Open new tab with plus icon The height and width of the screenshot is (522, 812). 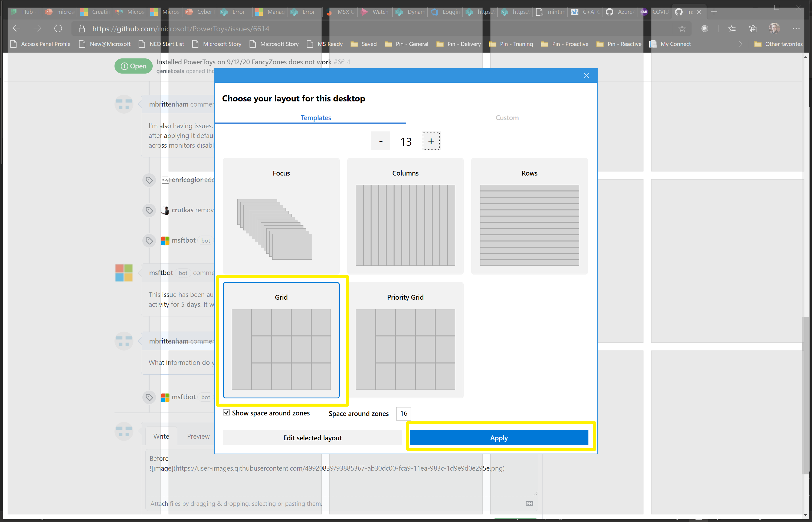tap(714, 12)
